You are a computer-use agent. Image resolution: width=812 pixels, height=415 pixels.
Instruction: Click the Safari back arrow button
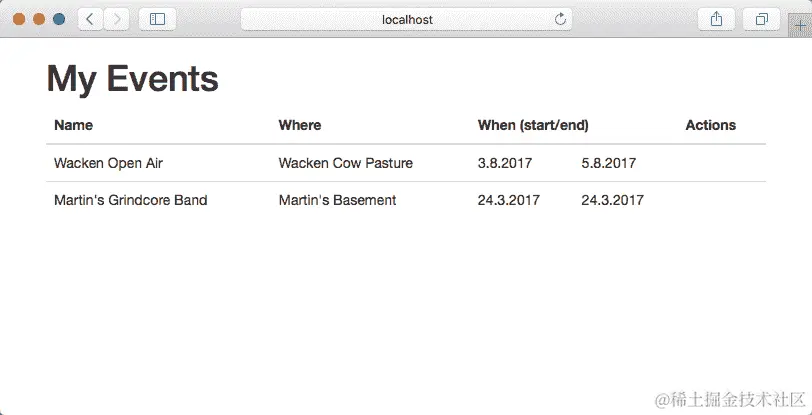91,19
